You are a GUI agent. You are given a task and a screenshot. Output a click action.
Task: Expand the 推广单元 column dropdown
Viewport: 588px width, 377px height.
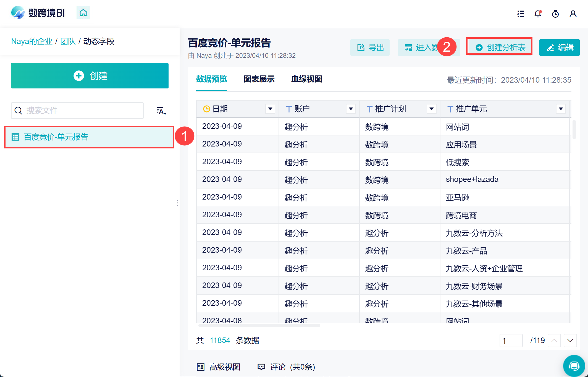click(561, 109)
